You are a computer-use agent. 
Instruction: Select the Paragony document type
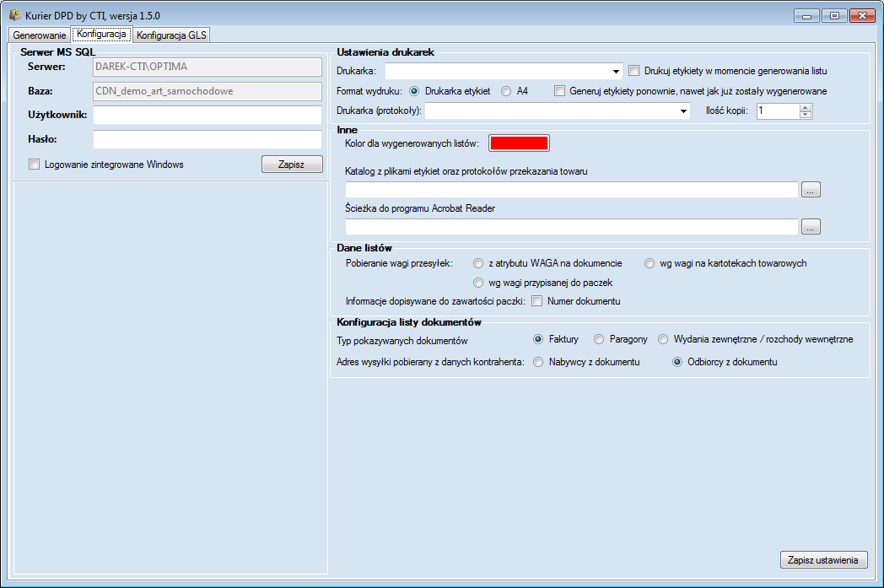pos(599,339)
